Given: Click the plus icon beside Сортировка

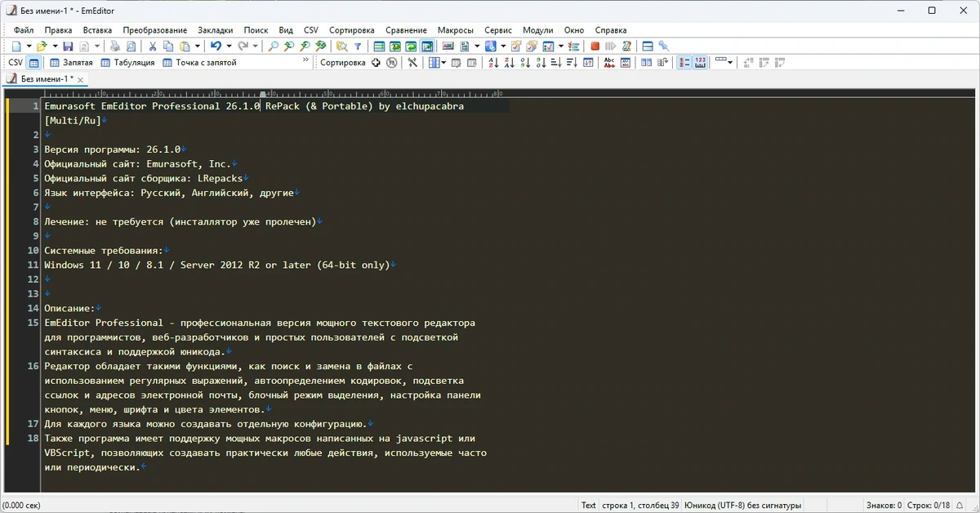Looking at the screenshot, I should point(376,62).
